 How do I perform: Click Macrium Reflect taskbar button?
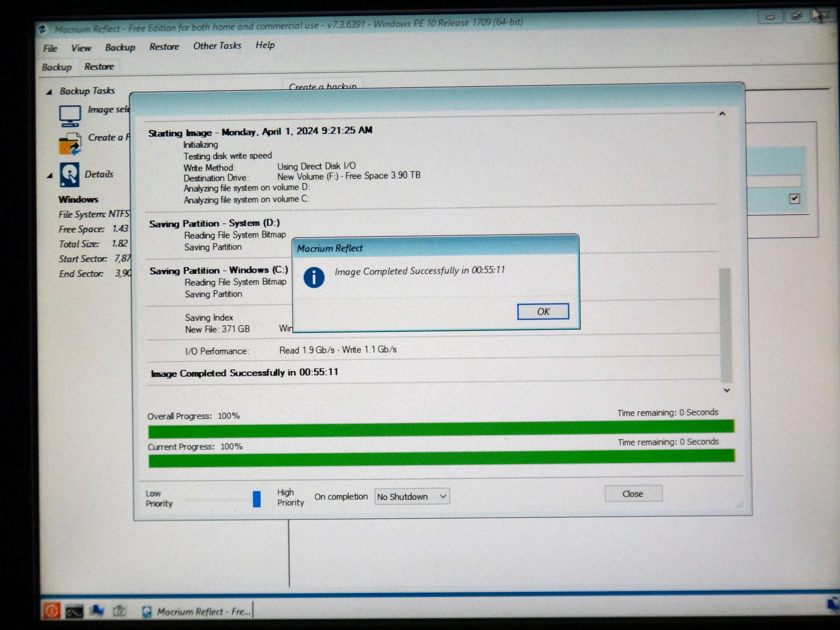coord(196,612)
